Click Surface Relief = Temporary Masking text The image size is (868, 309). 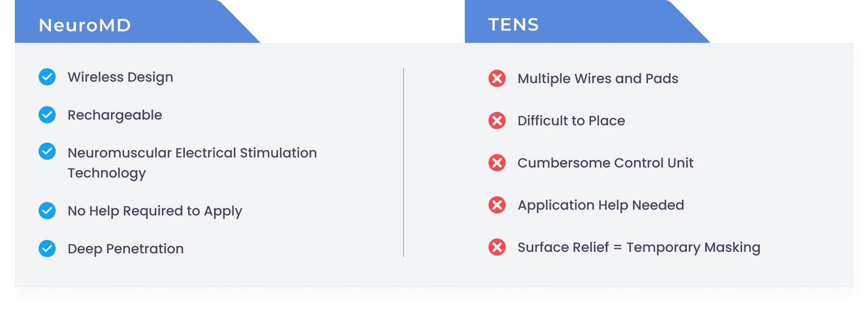pyautogui.click(x=639, y=248)
